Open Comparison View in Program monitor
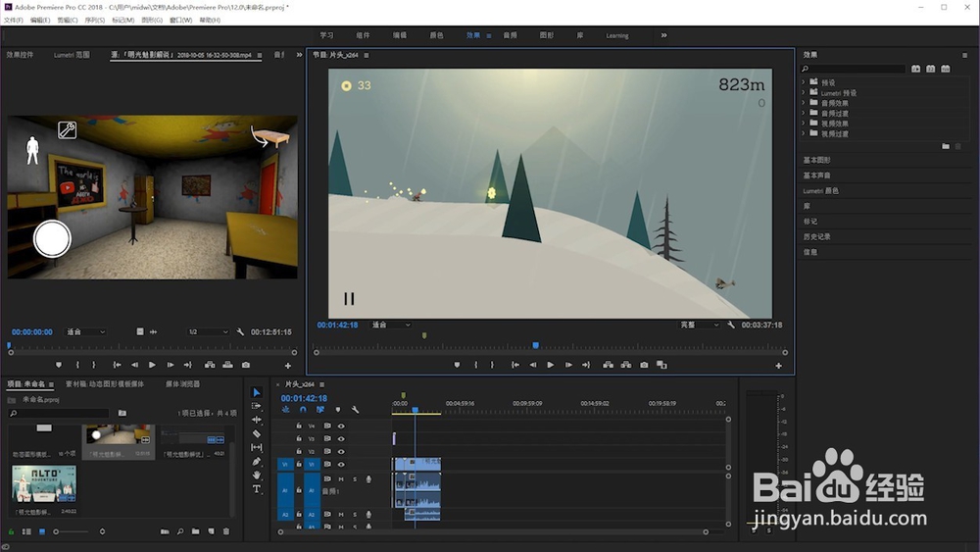This screenshot has width=980, height=552. click(x=661, y=365)
